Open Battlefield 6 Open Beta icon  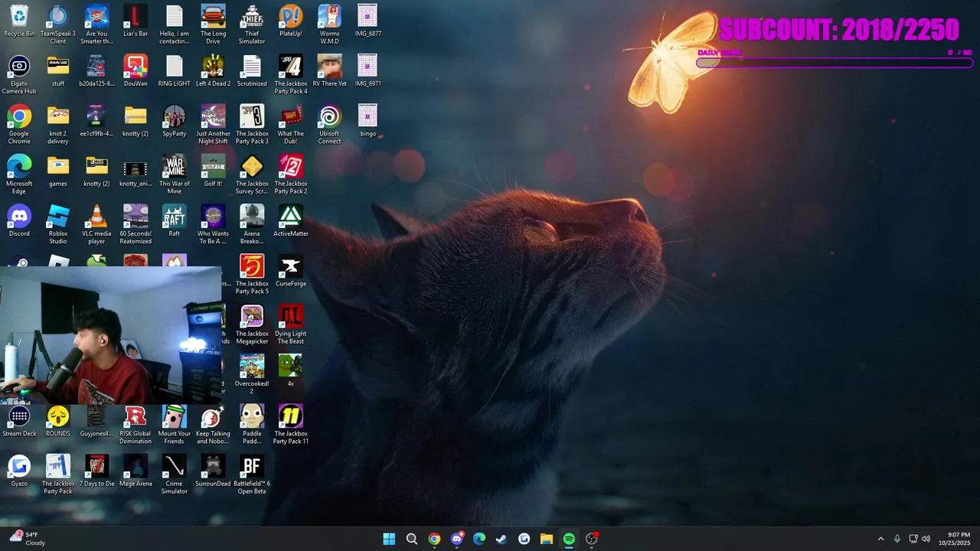[252, 474]
